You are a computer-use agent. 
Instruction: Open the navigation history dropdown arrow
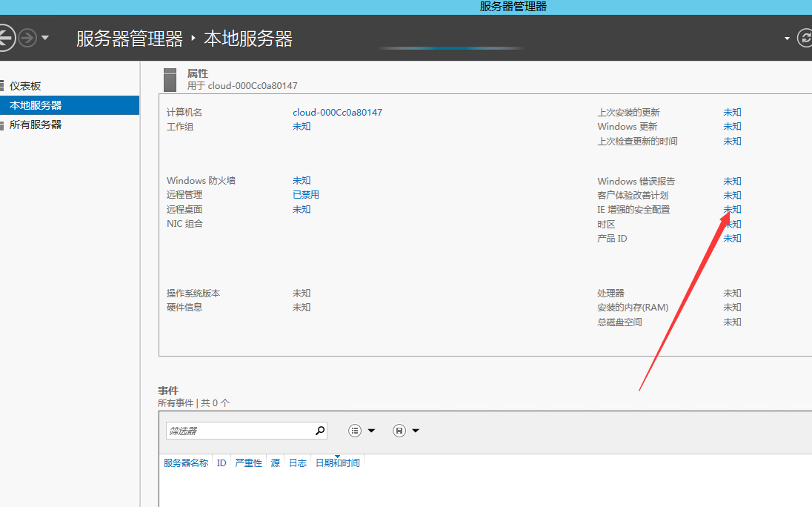point(45,38)
